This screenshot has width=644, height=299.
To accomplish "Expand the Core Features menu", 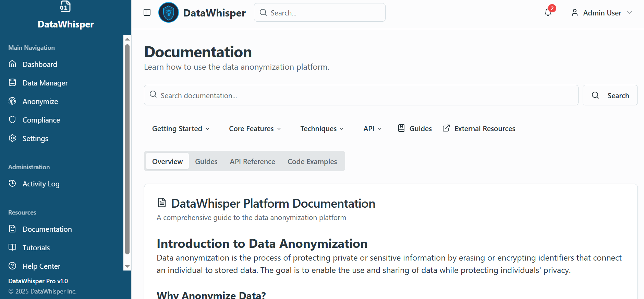I will coord(255,129).
